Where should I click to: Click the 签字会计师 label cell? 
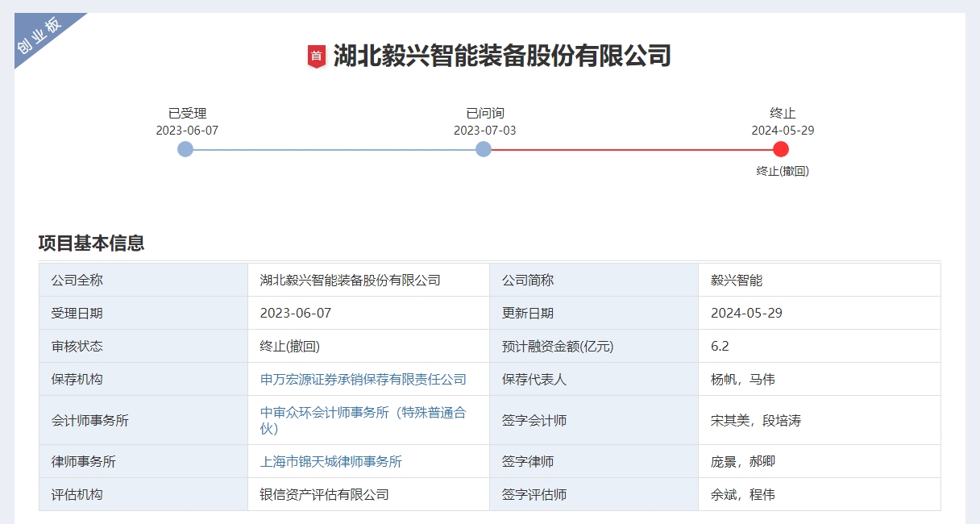(594, 420)
